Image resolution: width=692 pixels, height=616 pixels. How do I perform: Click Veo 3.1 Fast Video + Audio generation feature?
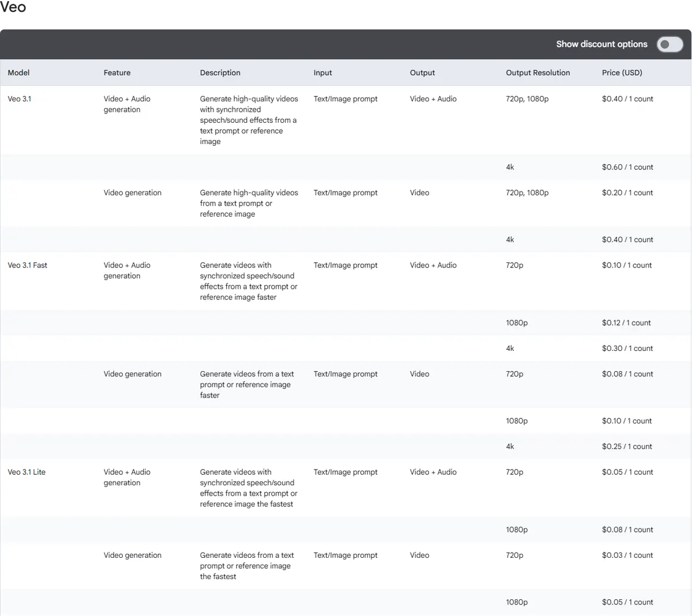[x=127, y=271]
